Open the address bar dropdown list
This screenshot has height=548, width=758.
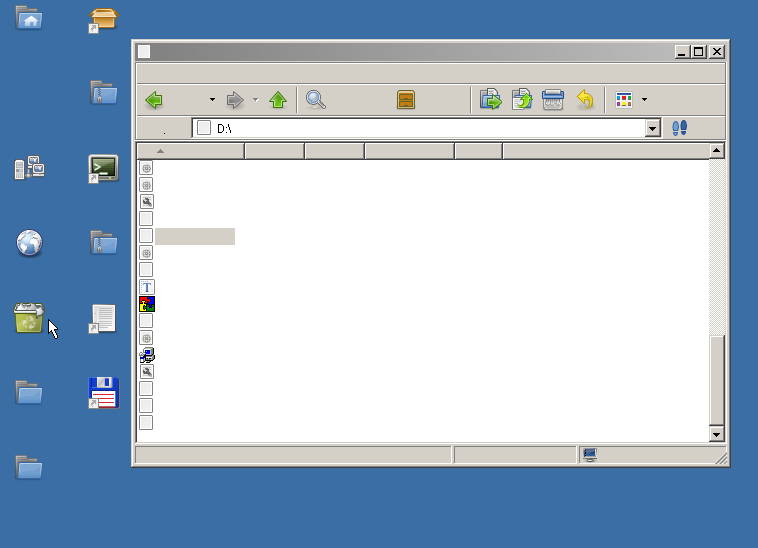click(x=653, y=128)
